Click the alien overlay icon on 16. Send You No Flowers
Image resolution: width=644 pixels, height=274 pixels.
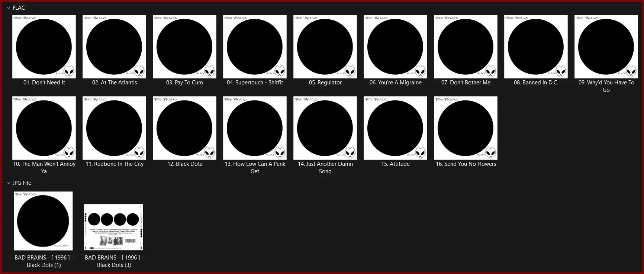[x=491, y=152]
